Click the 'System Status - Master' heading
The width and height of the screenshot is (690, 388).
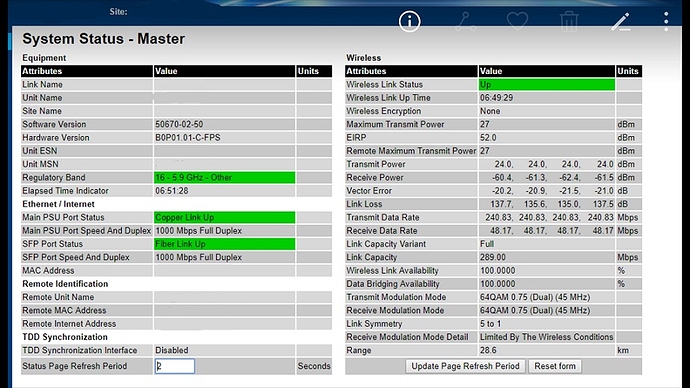tap(103, 39)
